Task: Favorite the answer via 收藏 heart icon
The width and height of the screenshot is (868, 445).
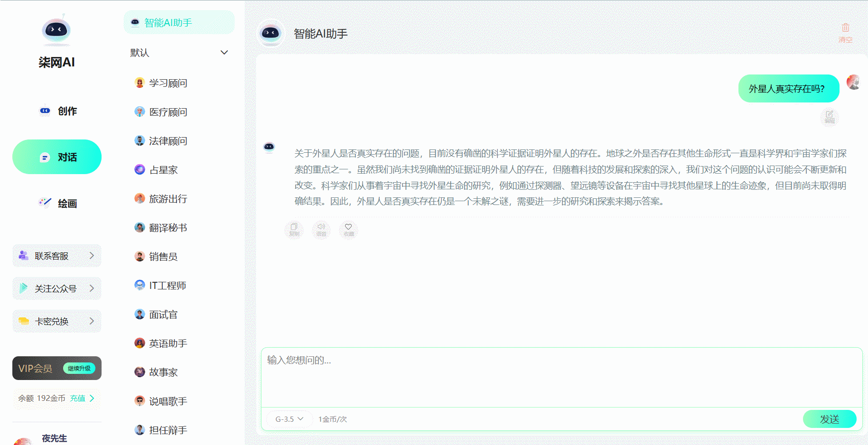Action: pyautogui.click(x=348, y=230)
